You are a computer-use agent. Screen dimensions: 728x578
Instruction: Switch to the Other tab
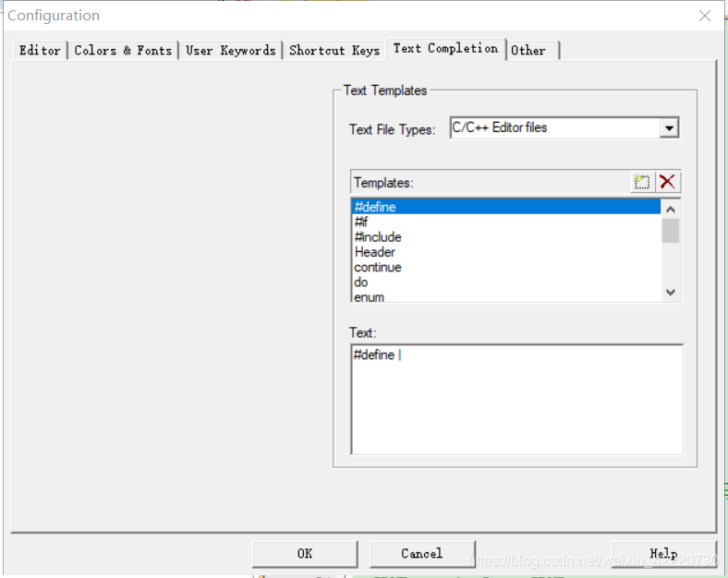coord(532,50)
